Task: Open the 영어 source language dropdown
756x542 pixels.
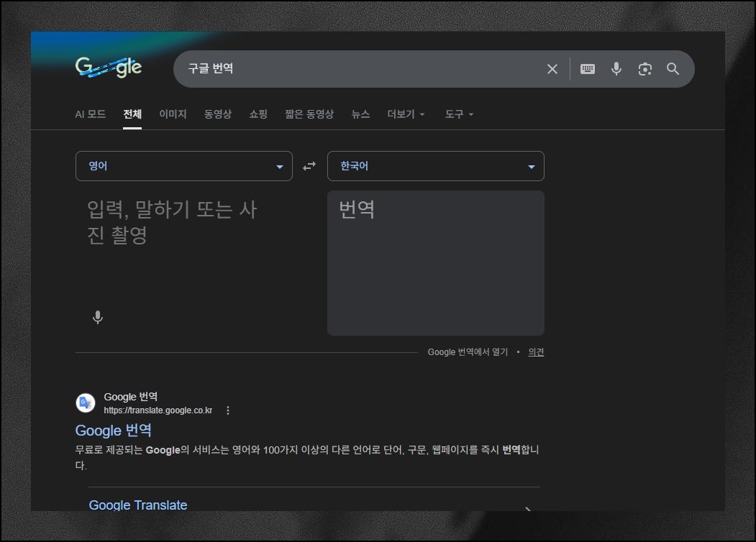Action: click(184, 166)
